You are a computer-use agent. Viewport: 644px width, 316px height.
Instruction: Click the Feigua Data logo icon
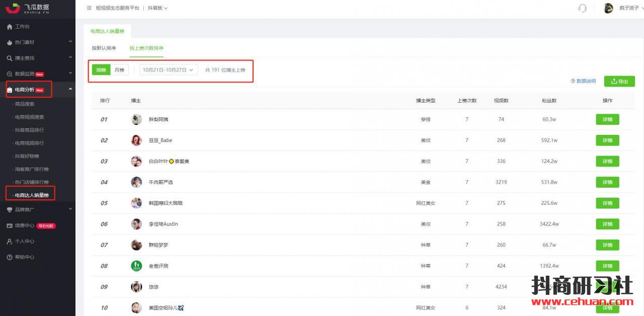(13, 8)
